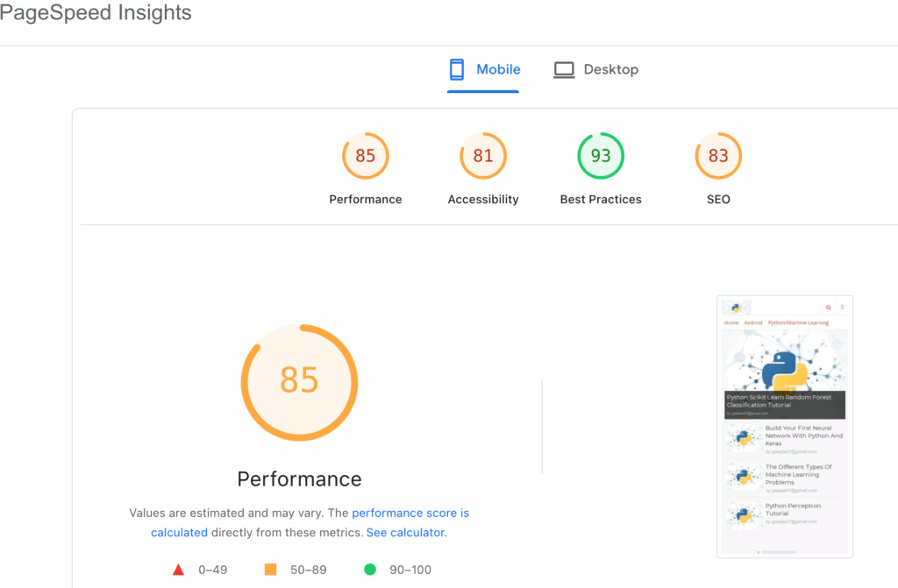Click the green circle 90–100 legend icon

tap(370, 570)
